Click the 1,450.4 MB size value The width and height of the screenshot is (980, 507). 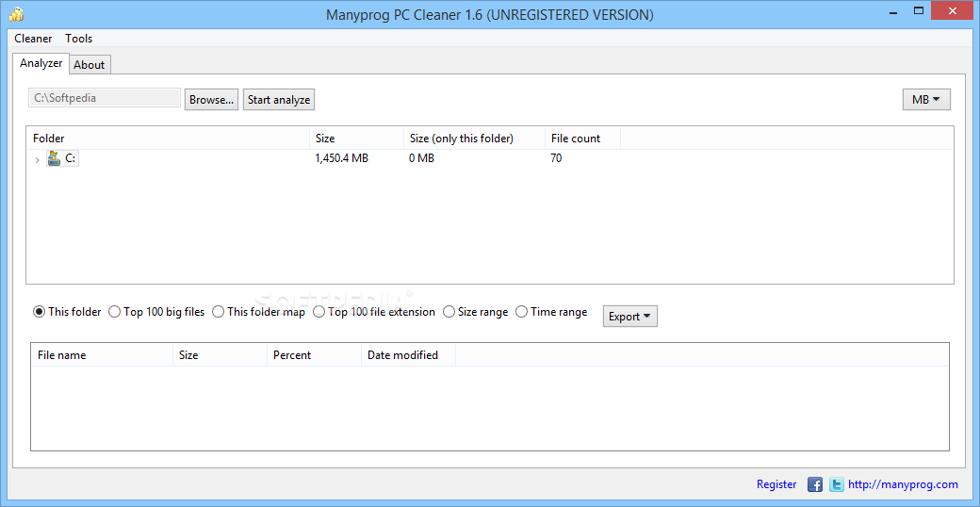click(x=342, y=158)
